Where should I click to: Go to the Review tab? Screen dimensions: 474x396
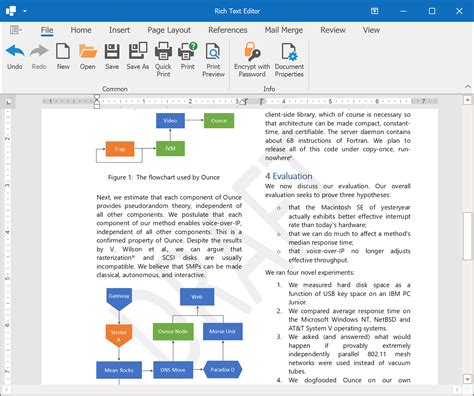pyautogui.click(x=333, y=30)
